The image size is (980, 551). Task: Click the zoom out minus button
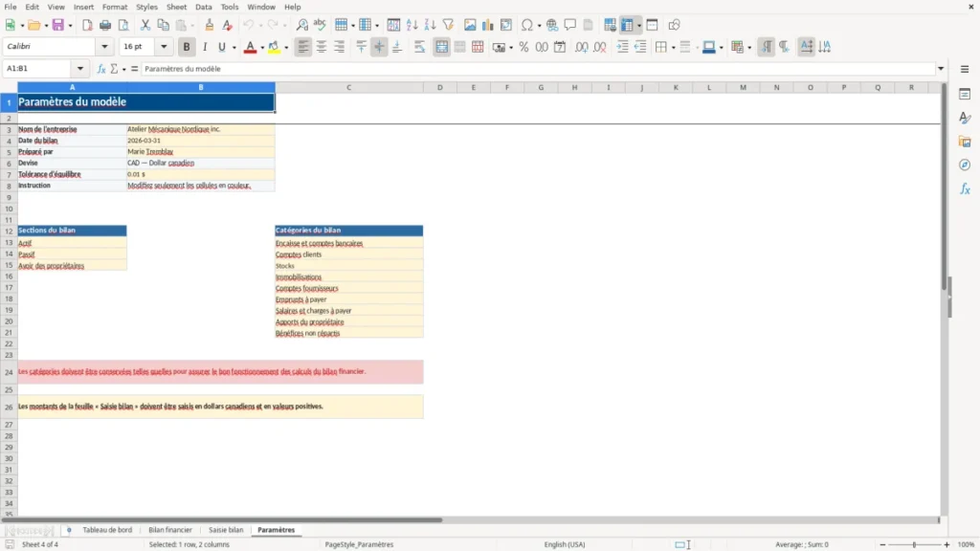click(x=882, y=544)
